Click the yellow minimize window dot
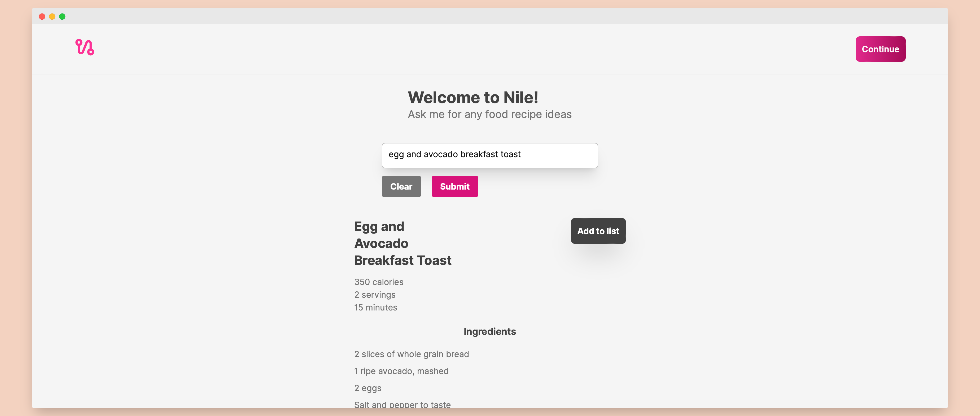 (x=52, y=16)
